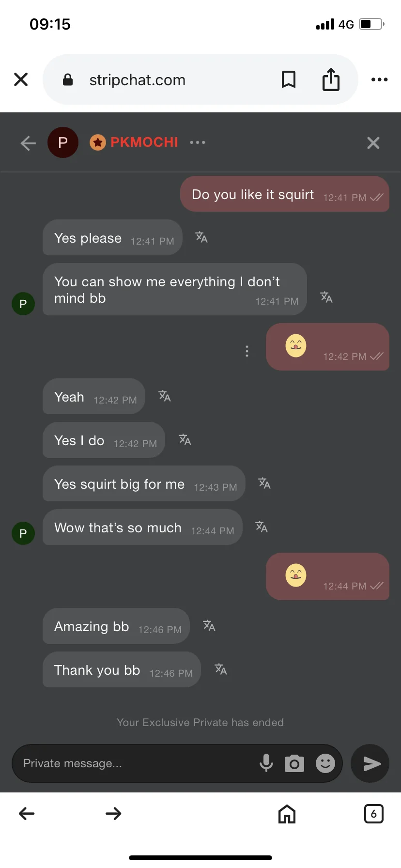Open three-dot options next to PKMOCHI
The width and height of the screenshot is (401, 868).
(198, 142)
